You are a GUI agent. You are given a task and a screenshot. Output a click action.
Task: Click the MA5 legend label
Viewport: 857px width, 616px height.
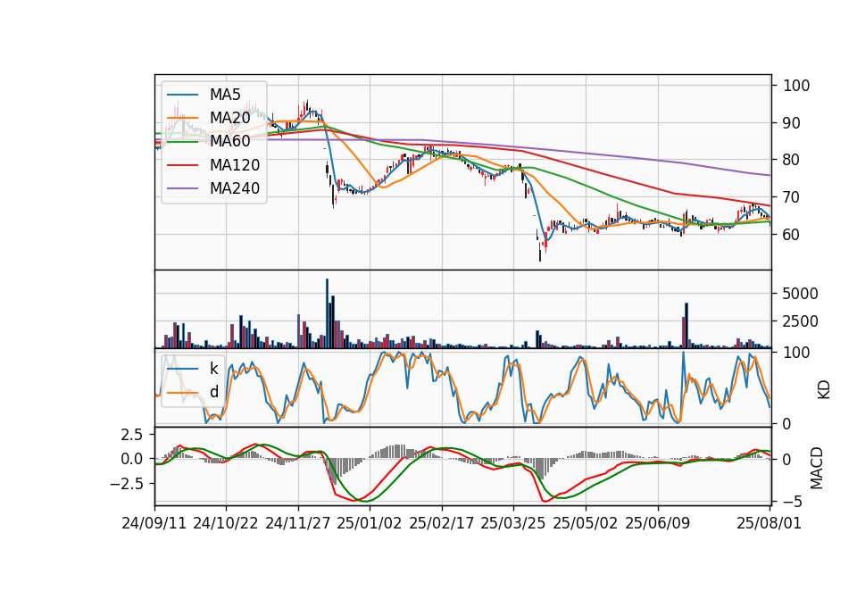coord(225,95)
